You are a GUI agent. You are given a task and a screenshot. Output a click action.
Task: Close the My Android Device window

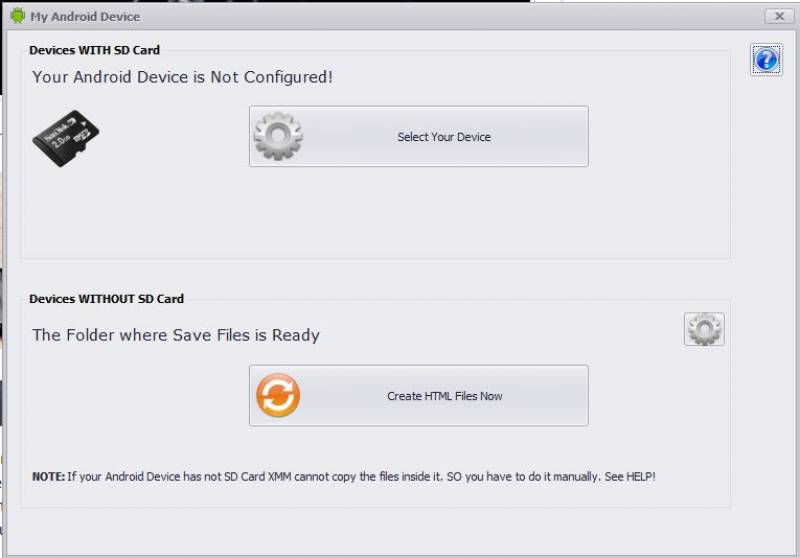click(x=779, y=16)
